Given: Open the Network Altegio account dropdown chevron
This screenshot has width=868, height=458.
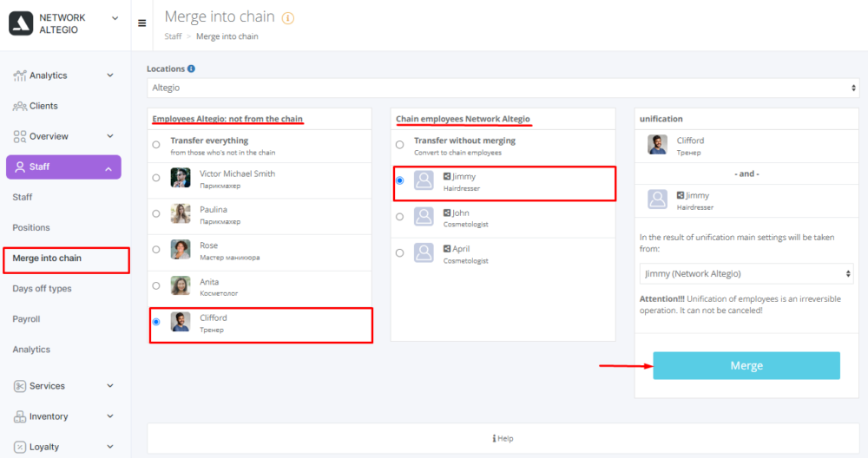Looking at the screenshot, I should 115,18.
